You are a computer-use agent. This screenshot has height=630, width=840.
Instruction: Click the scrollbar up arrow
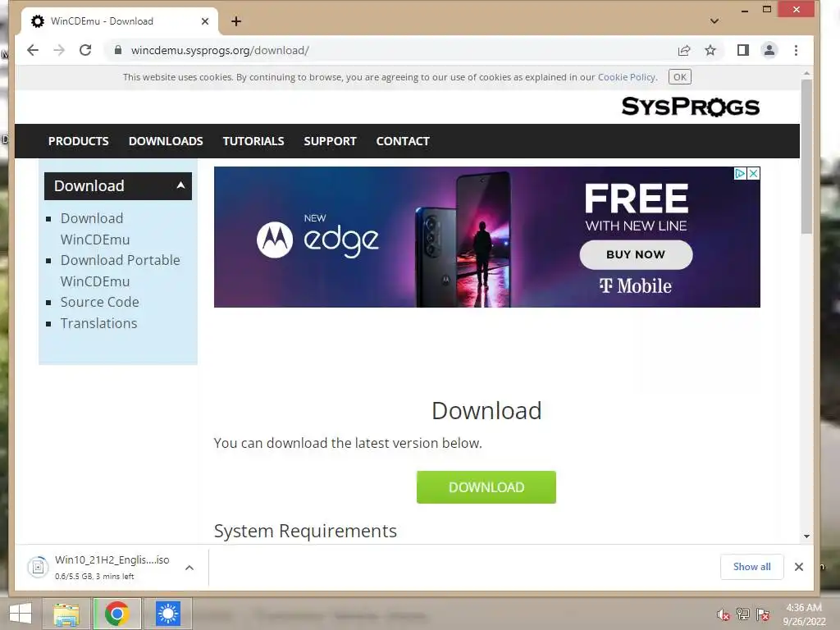click(x=806, y=73)
